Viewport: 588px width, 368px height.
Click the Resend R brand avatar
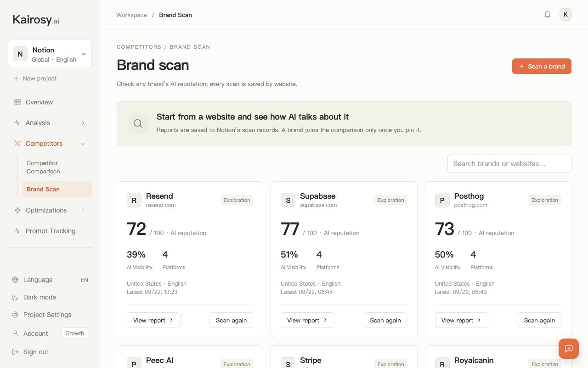[x=134, y=200]
